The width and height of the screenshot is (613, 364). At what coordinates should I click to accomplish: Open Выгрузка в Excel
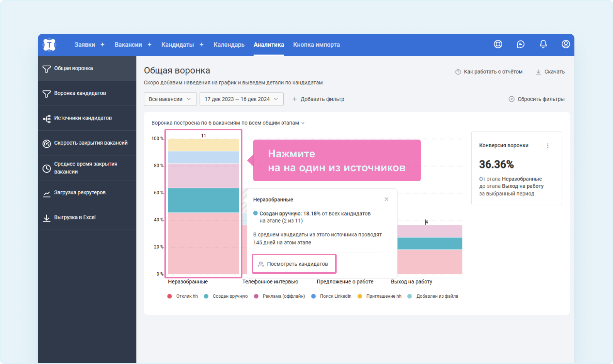point(87,217)
